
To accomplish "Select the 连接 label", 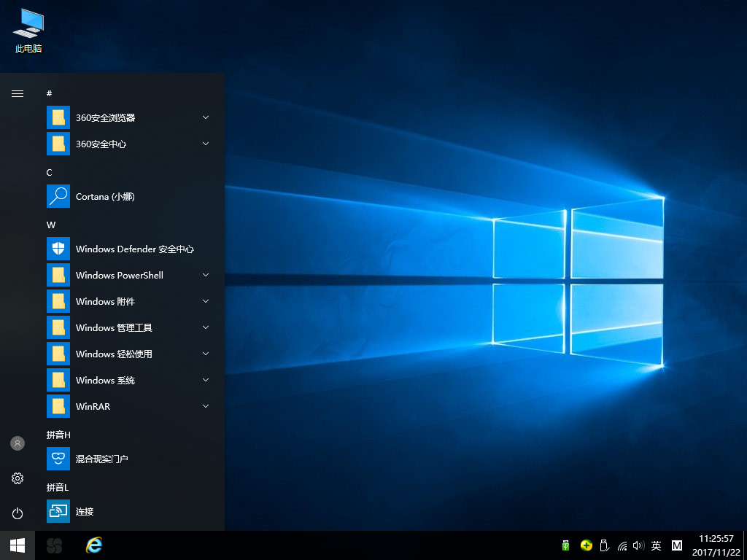I will (x=85, y=511).
